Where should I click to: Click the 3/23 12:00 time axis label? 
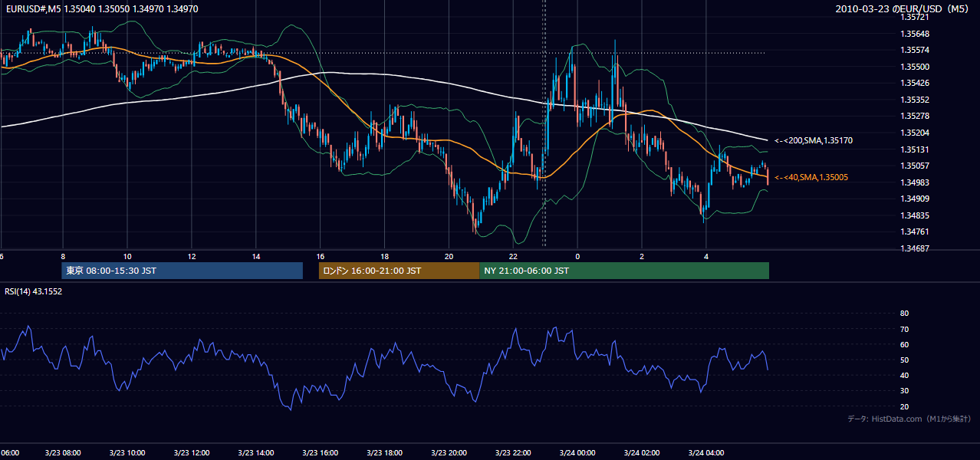(192, 453)
